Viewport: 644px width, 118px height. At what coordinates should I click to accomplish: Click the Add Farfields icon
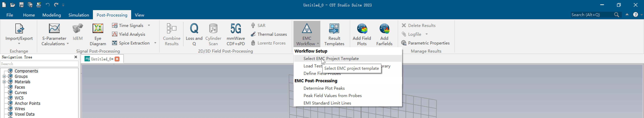click(384, 29)
